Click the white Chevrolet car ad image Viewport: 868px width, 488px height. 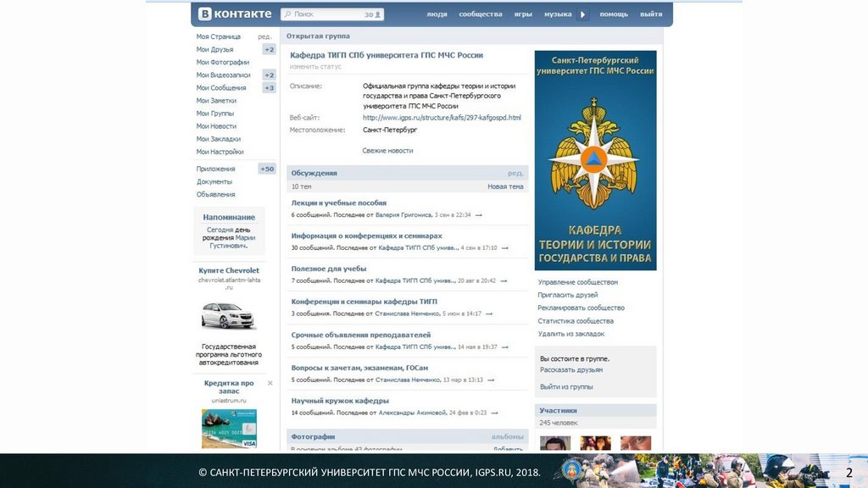point(227,315)
